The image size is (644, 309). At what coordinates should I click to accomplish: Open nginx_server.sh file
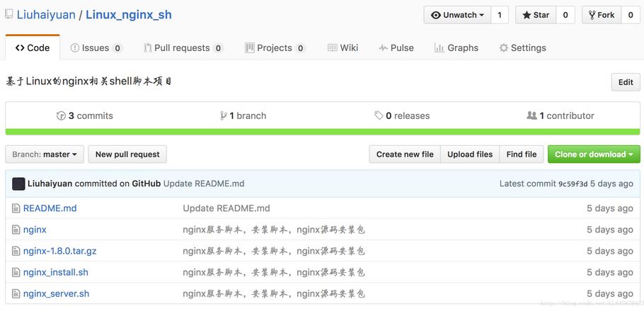click(x=56, y=294)
